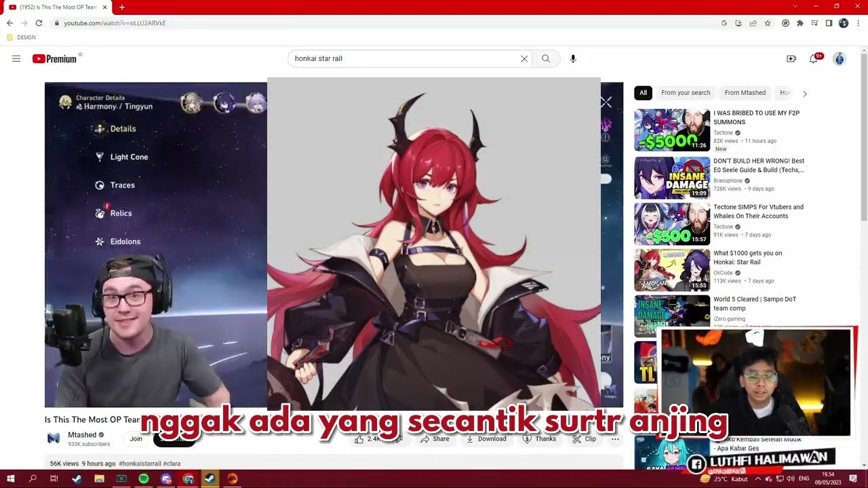The image size is (868, 488).
Task: Create a Clip of the video
Action: [x=584, y=439]
